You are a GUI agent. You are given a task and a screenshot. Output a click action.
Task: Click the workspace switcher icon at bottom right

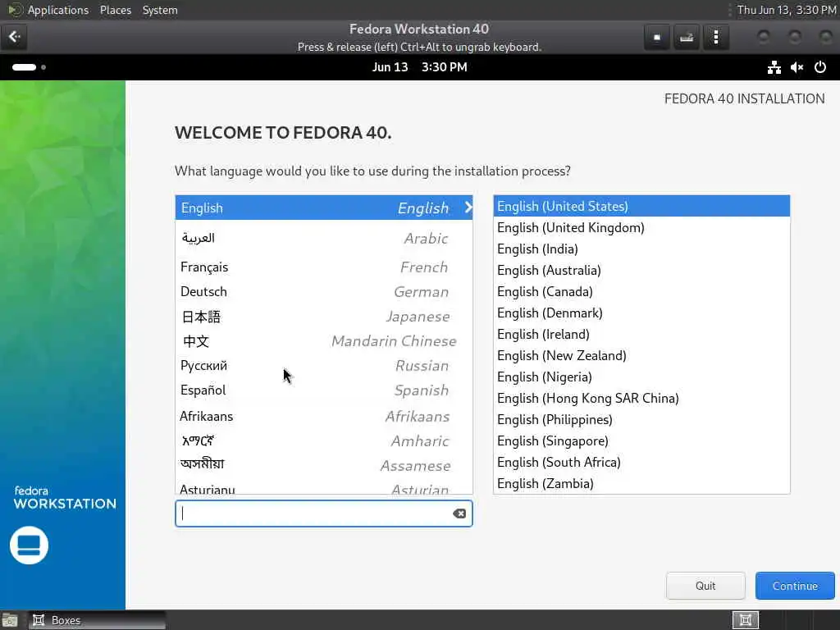(745, 620)
